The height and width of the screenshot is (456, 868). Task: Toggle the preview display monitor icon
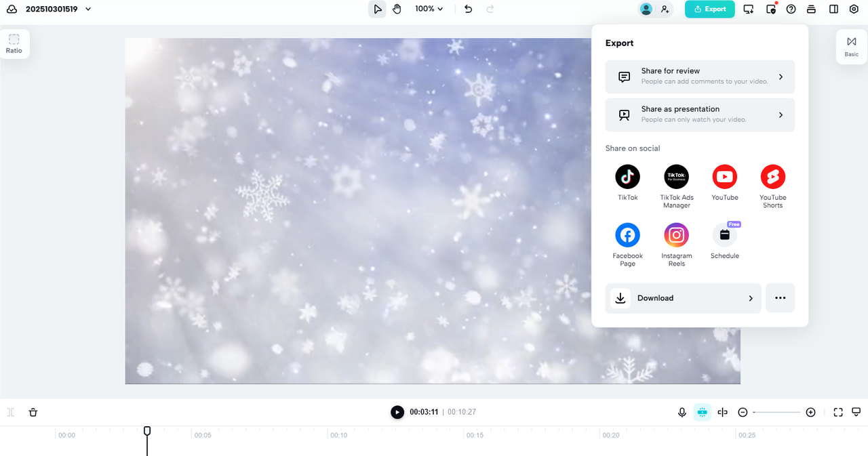[x=856, y=412]
